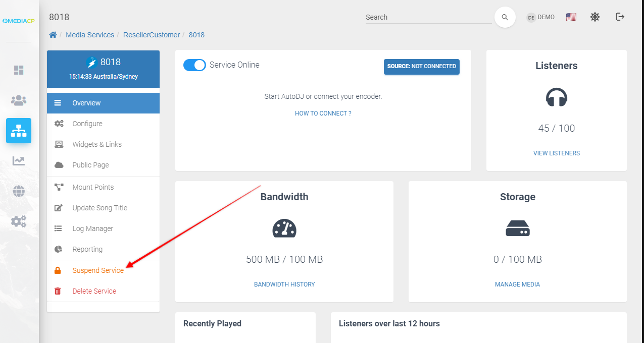Screen dimensions: 644x343
Task: Click the logout icon
Action: click(620, 17)
